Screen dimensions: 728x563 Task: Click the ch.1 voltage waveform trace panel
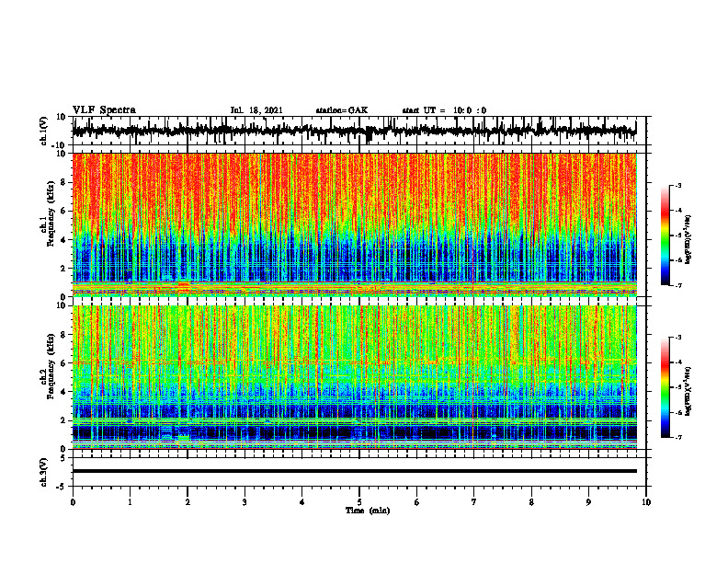358,131
